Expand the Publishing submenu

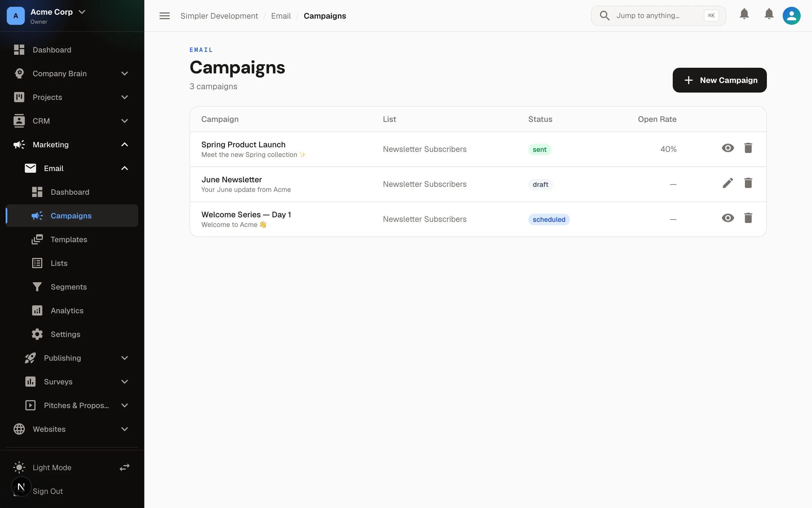[125, 358]
